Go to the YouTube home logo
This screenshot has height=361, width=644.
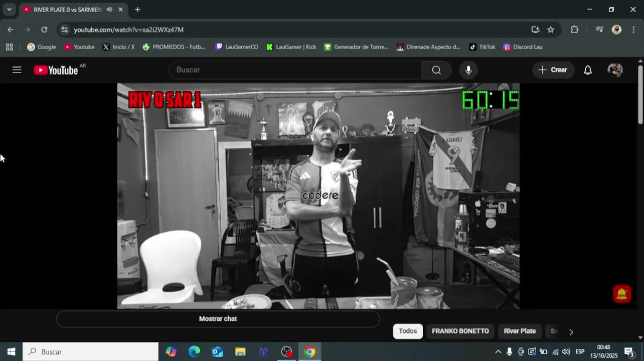point(56,70)
